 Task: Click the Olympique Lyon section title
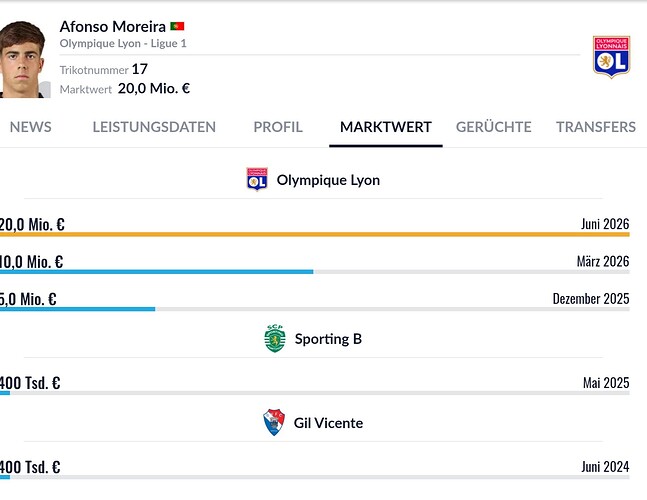click(x=328, y=180)
